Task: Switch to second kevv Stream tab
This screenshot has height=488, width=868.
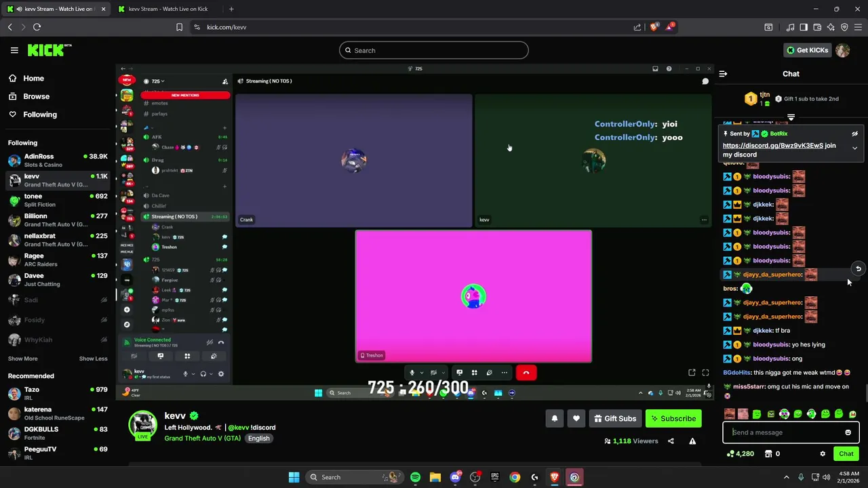Action: [x=167, y=9]
